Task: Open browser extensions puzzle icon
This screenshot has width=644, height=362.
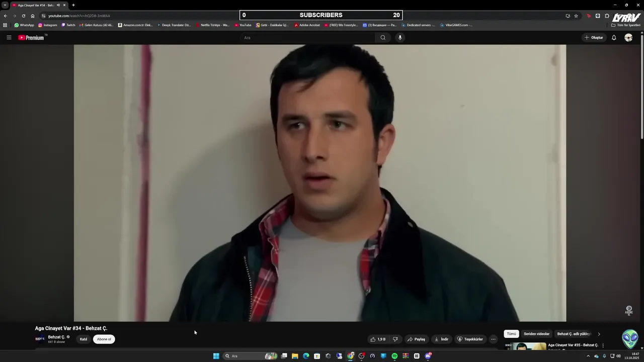Action: [607, 16]
